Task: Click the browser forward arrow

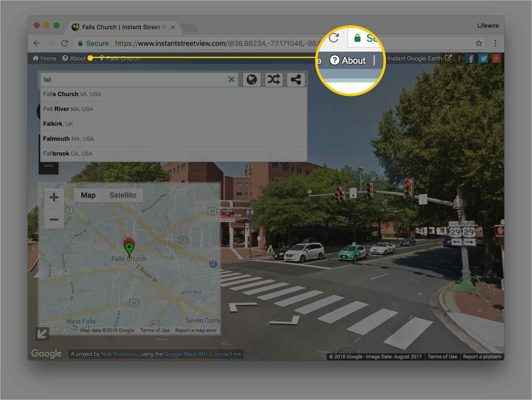Action: (51, 43)
